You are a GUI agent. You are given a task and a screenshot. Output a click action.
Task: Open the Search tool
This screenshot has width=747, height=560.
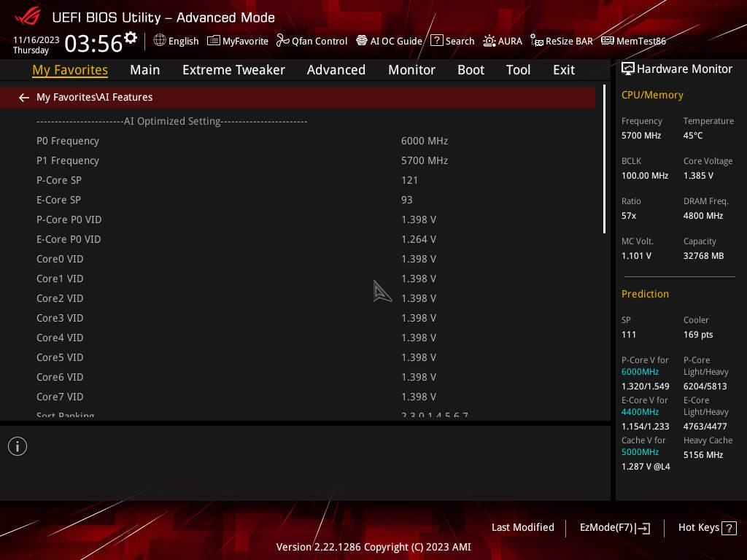tap(452, 41)
